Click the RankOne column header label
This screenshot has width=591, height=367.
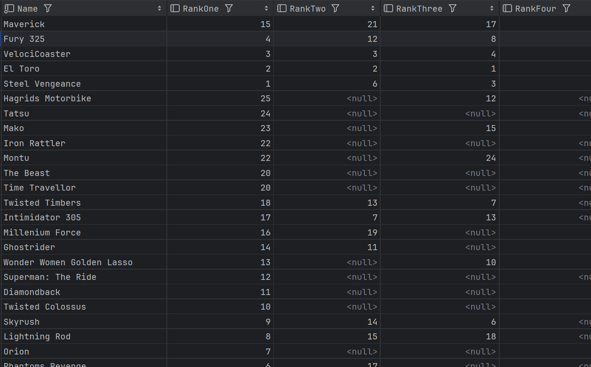click(x=201, y=9)
